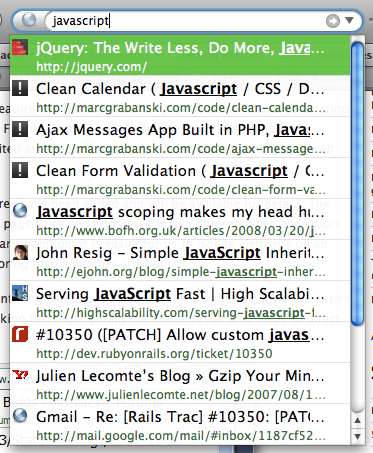Click the www.julienlecomte.net/blog URL
Viewport: 373px width, 453px height.
click(x=181, y=395)
